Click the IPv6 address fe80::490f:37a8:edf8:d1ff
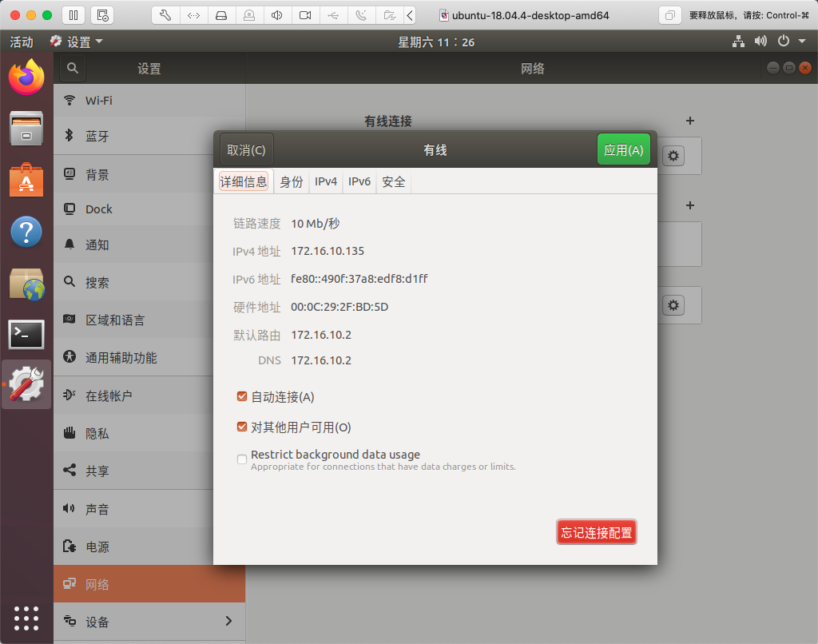This screenshot has width=818, height=644. click(359, 279)
